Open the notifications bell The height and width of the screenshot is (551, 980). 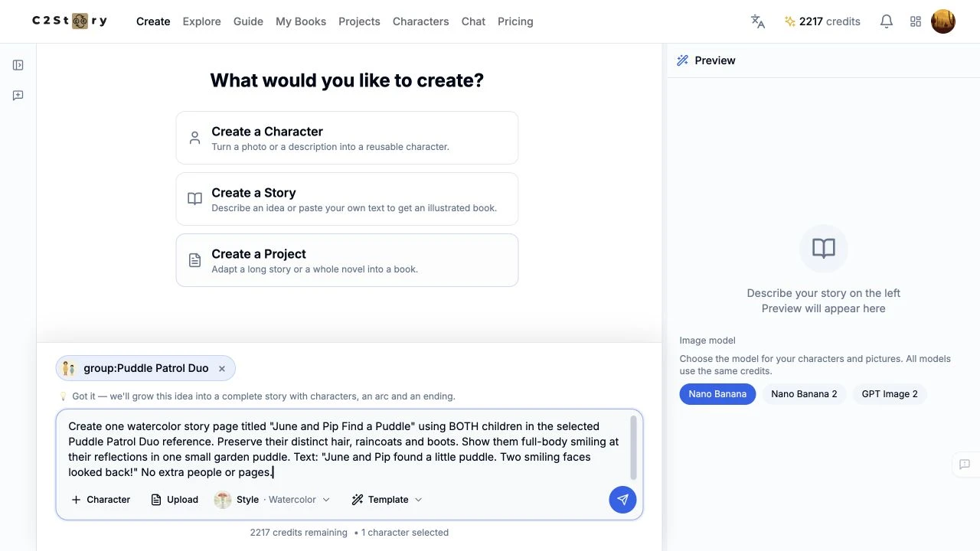887,21
